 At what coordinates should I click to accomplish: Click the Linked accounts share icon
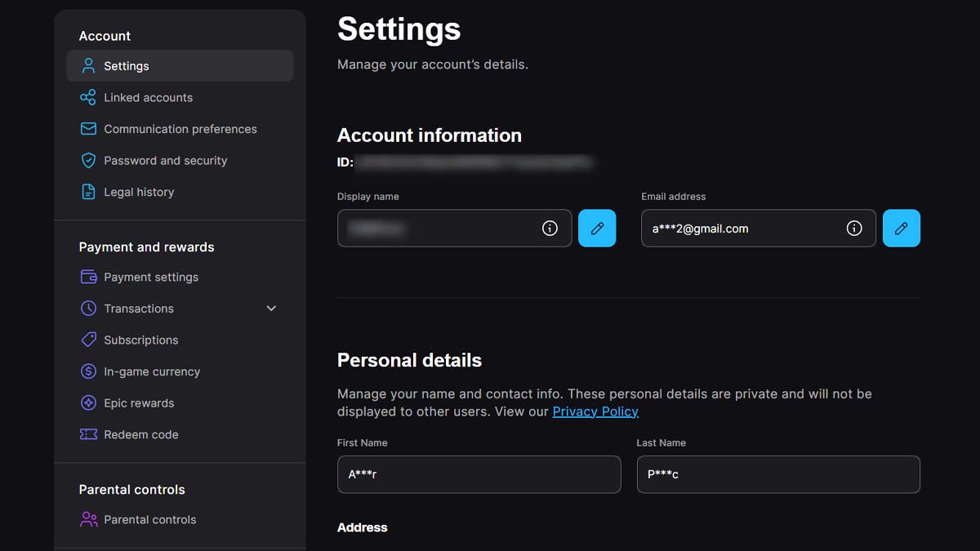click(88, 97)
